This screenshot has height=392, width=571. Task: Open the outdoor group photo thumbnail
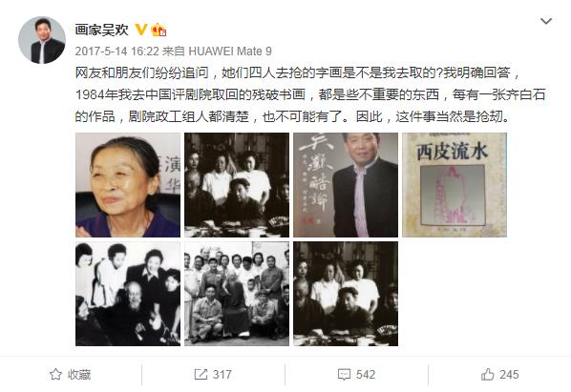tap(237, 294)
